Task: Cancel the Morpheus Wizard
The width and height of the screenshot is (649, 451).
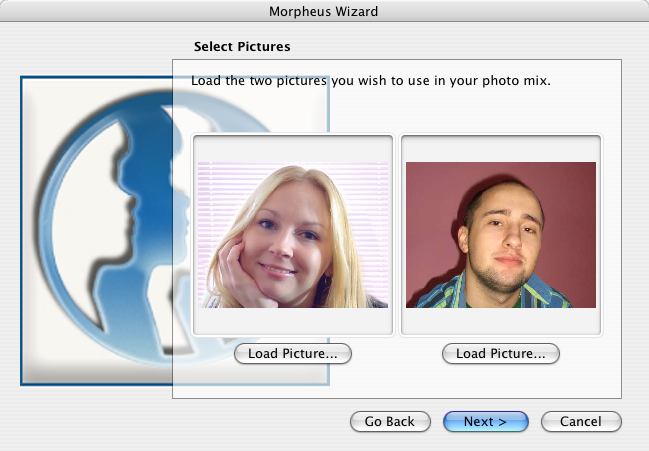Action: tap(581, 421)
